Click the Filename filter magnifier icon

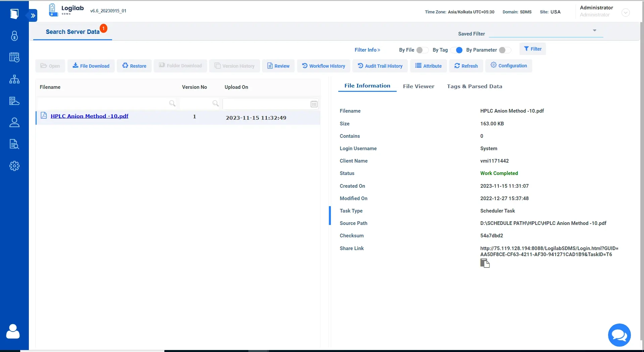pyautogui.click(x=172, y=104)
